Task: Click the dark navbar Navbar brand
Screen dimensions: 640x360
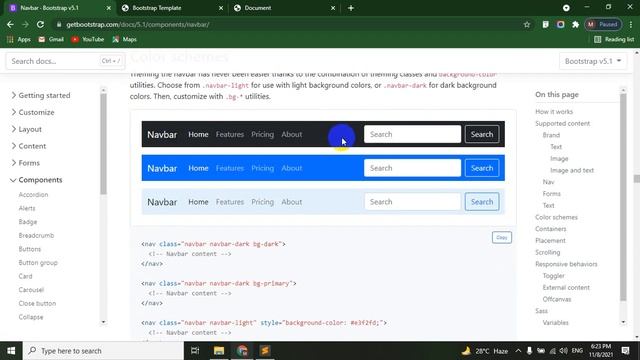Action: tap(162, 134)
